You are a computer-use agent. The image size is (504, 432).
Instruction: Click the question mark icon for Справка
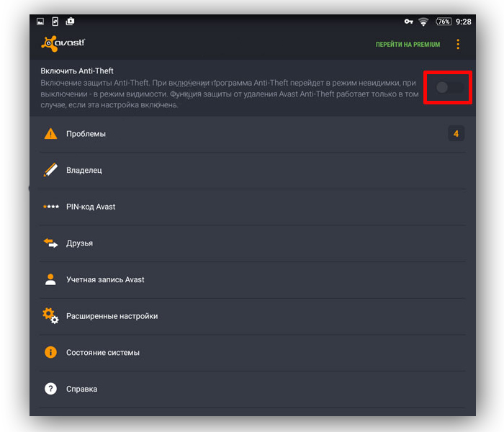click(x=50, y=389)
